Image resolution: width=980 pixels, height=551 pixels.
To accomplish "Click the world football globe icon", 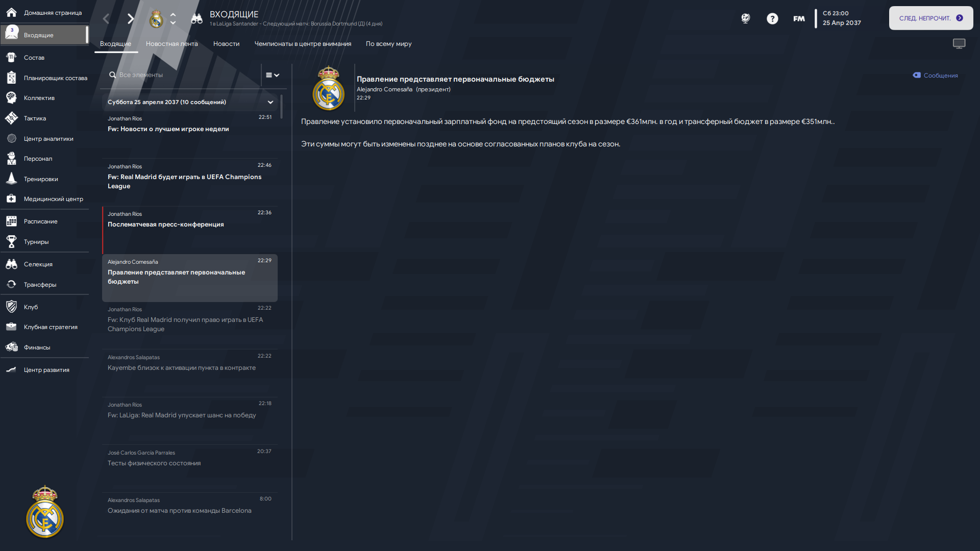I will pos(746,19).
